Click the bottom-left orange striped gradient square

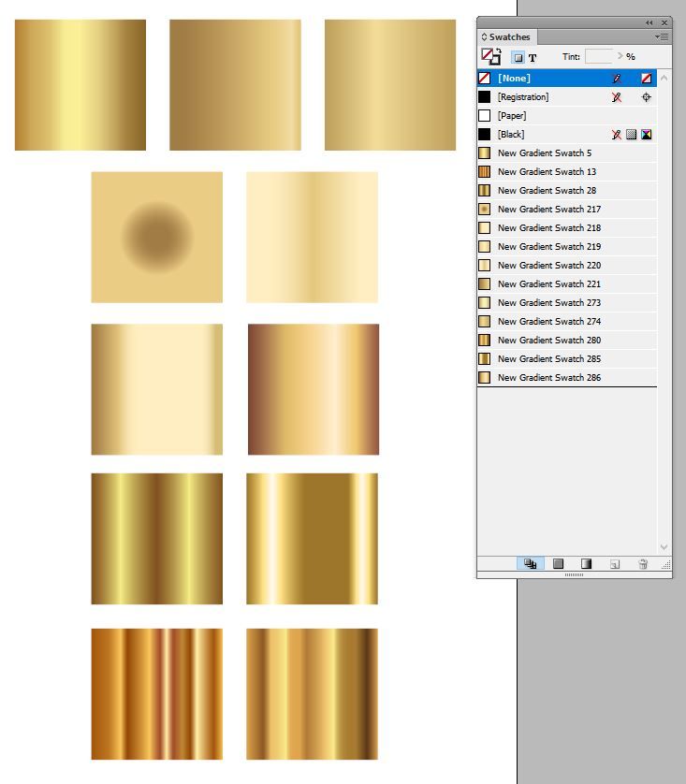click(157, 694)
